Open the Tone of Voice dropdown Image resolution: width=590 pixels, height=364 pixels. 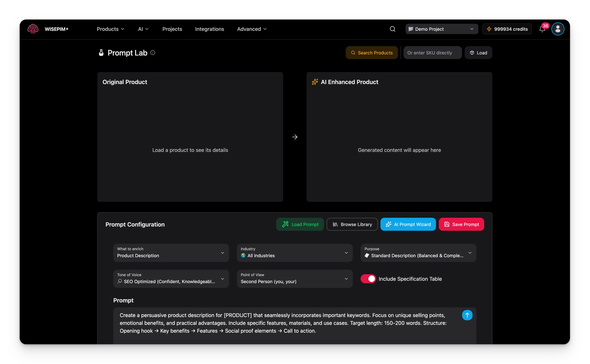coord(171,279)
